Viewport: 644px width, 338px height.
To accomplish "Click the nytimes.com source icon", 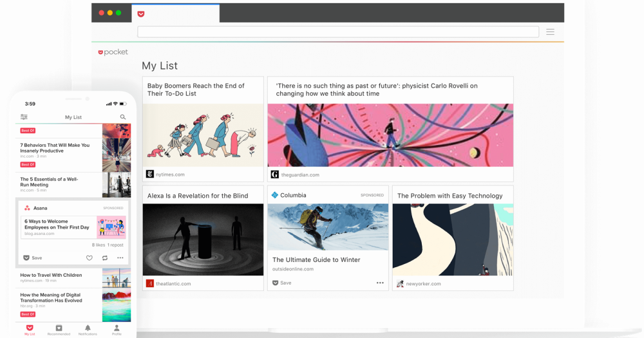I will tap(150, 174).
